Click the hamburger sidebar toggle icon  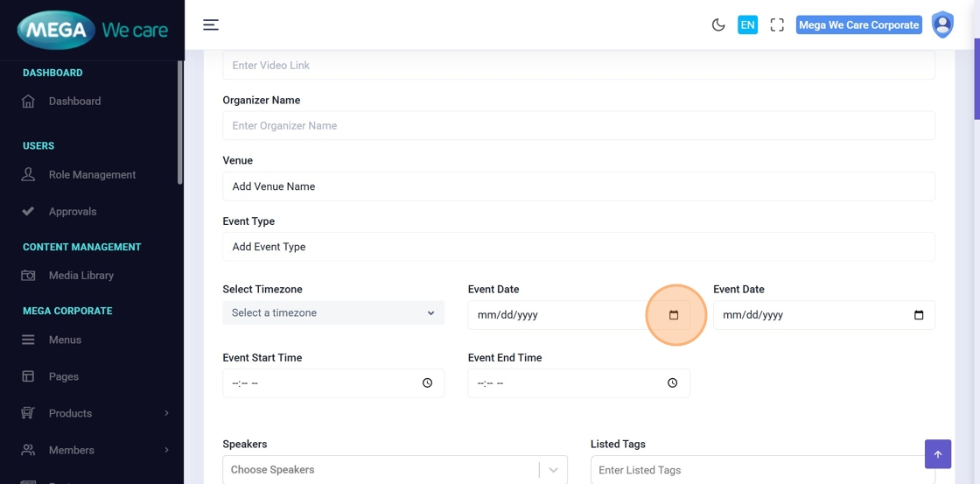pyautogui.click(x=211, y=25)
